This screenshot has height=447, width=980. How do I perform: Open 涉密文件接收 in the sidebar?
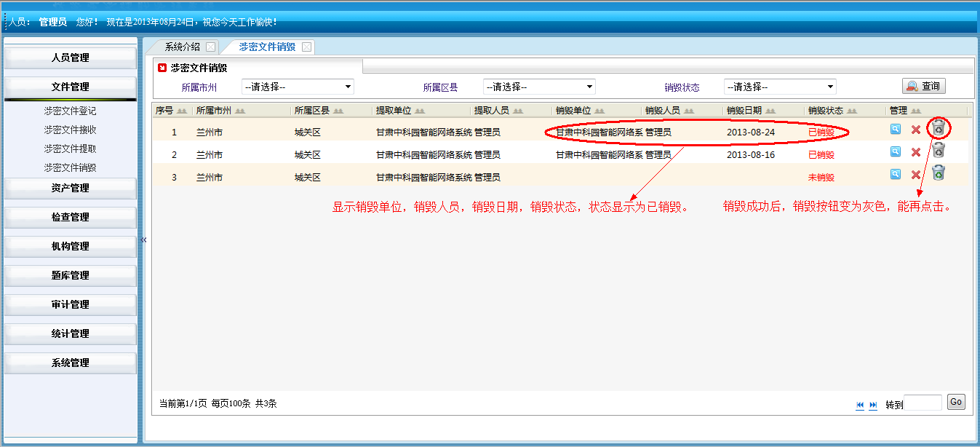(x=70, y=130)
